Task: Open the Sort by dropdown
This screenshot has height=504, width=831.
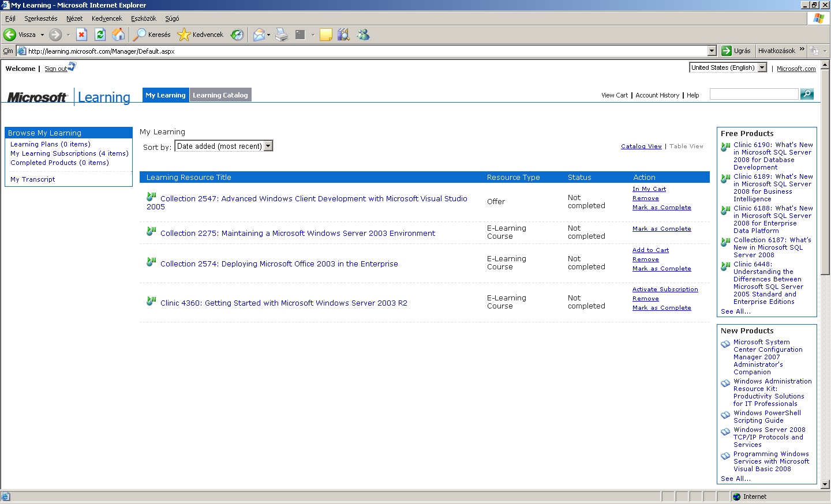Action: click(x=223, y=146)
